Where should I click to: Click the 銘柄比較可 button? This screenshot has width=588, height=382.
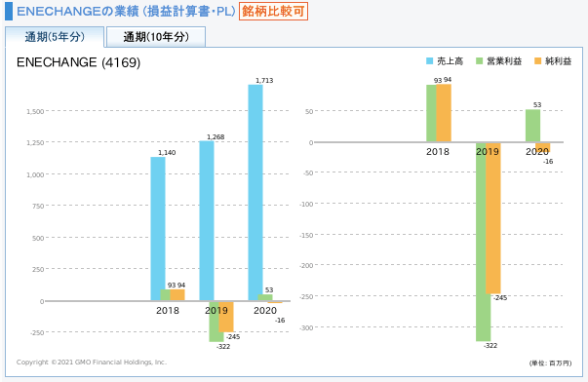[x=273, y=12]
